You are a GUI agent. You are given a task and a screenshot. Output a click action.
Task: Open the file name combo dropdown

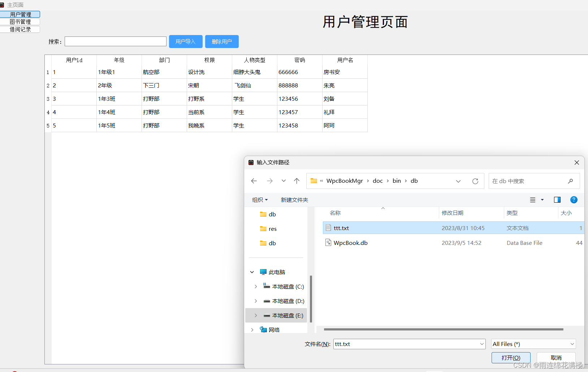pos(482,344)
